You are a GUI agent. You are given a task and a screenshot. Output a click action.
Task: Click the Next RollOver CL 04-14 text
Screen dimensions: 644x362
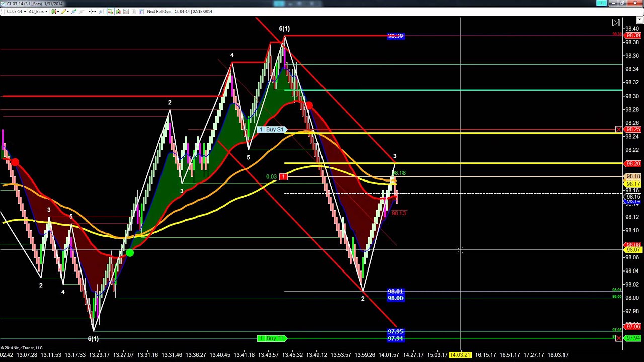click(180, 11)
